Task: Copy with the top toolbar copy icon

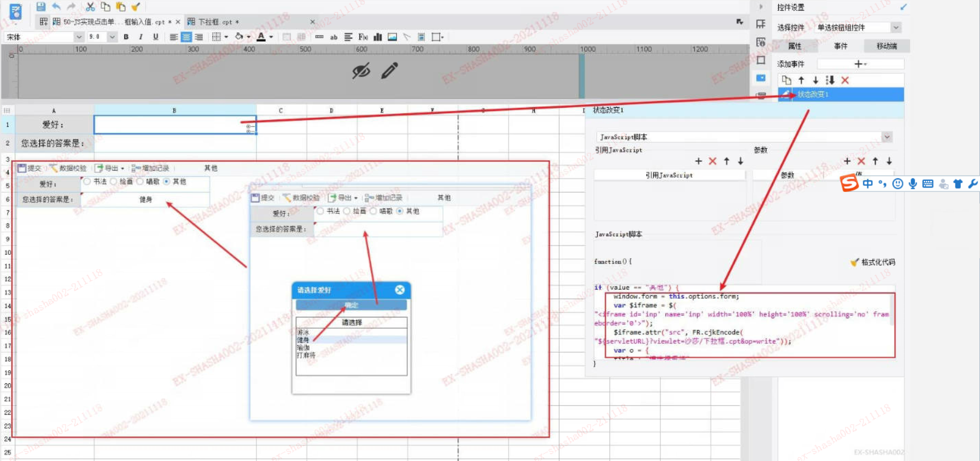Action: (106, 7)
